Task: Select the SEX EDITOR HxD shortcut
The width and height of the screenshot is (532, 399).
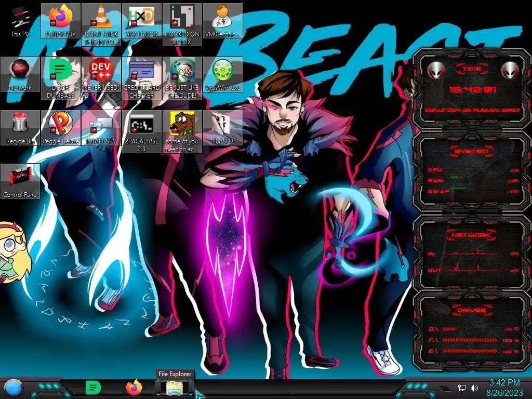Action: (x=142, y=21)
